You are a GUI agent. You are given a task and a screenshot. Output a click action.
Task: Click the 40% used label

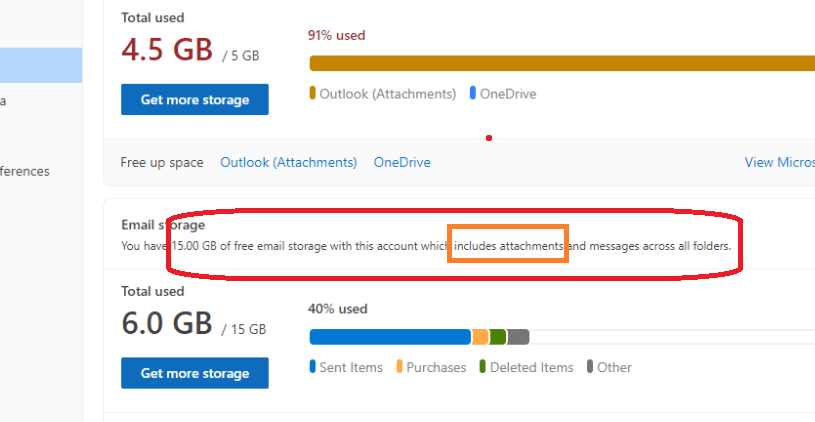click(x=337, y=309)
